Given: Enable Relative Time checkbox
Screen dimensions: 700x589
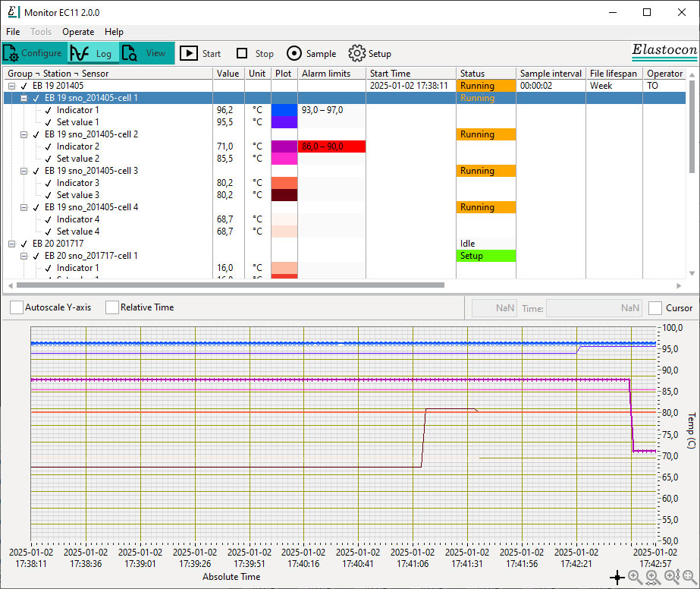Looking at the screenshot, I should (x=112, y=307).
